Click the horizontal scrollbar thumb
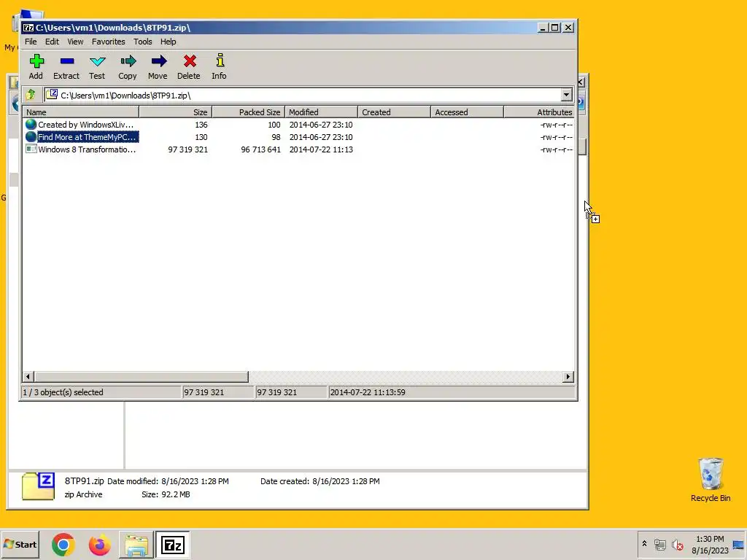The width and height of the screenshot is (747, 560). tap(141, 377)
